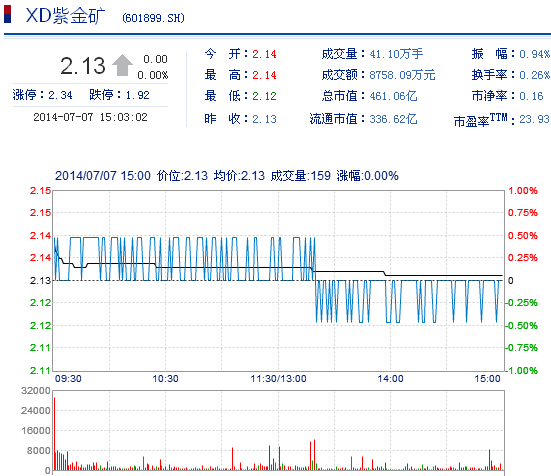The width and height of the screenshot is (551, 476).
Task: Click the change percentage 0.00%
Action: point(153,75)
